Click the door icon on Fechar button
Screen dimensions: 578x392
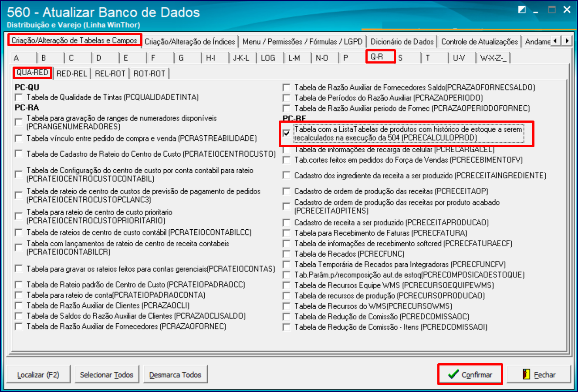pos(526,374)
